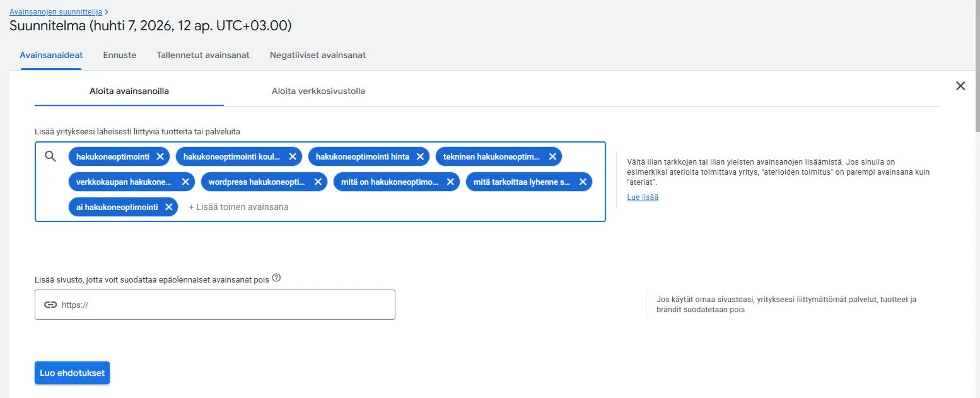Remove the tekninen hakukoneoptimointi keyword chip
This screenshot has height=398, width=980.
[x=552, y=156]
